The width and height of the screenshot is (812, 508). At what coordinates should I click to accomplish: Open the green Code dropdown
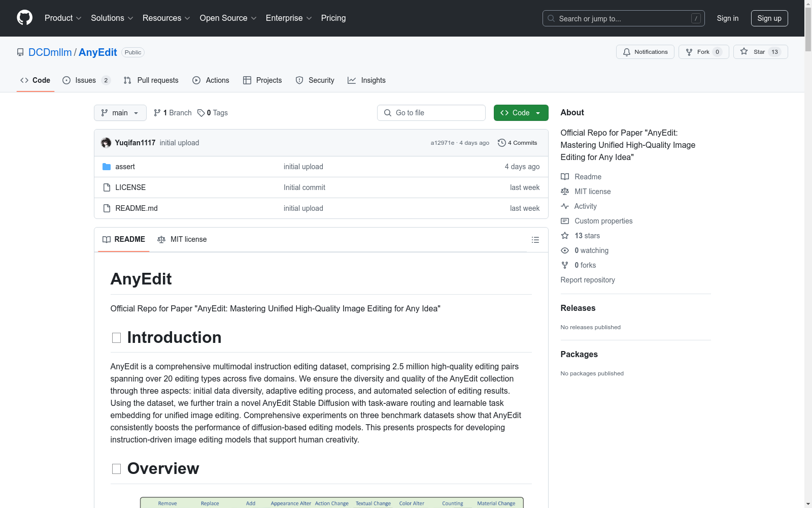(521, 113)
